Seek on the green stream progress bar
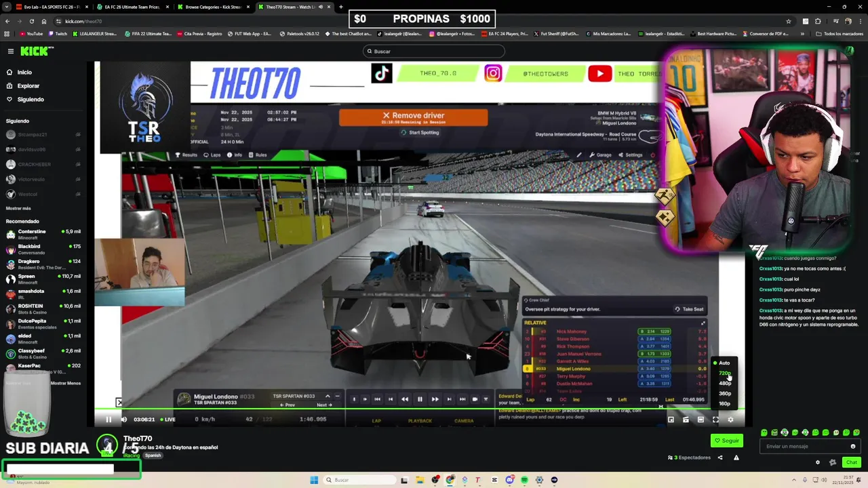 [x=419, y=409]
